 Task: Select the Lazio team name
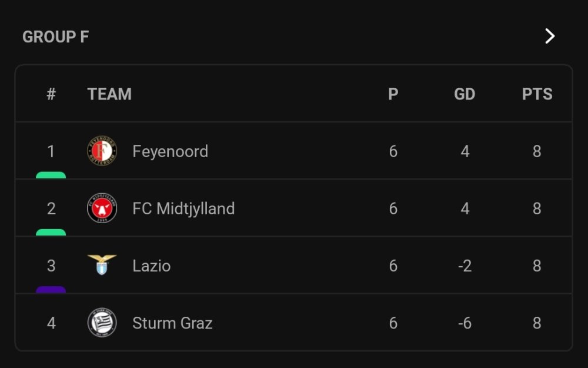(x=151, y=266)
